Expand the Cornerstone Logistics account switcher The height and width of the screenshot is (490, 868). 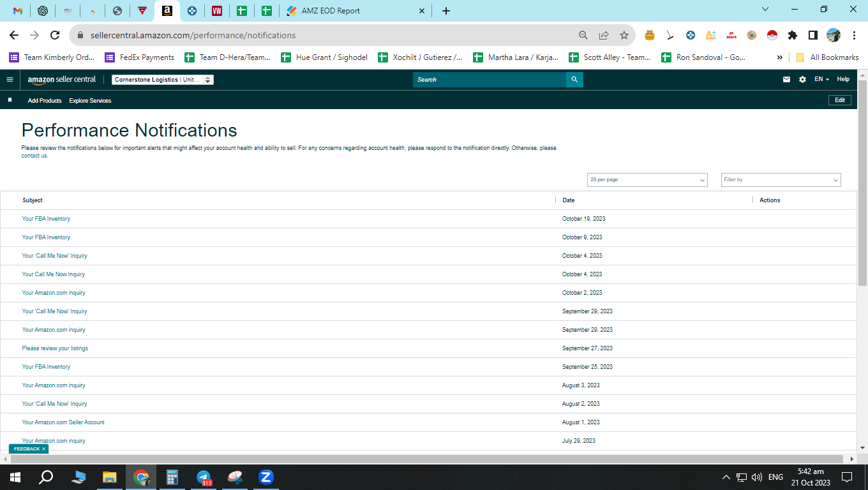coord(163,80)
